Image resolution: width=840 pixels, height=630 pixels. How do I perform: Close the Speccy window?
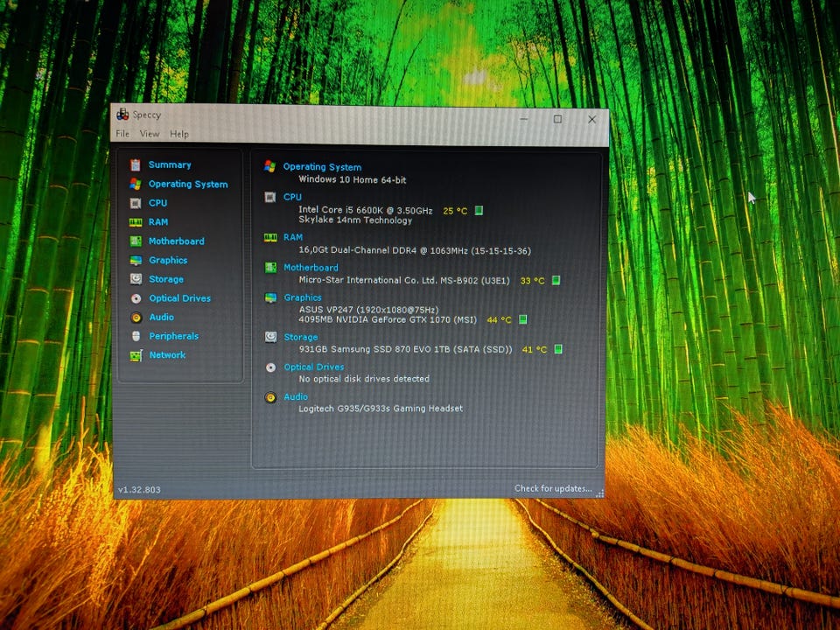592,120
